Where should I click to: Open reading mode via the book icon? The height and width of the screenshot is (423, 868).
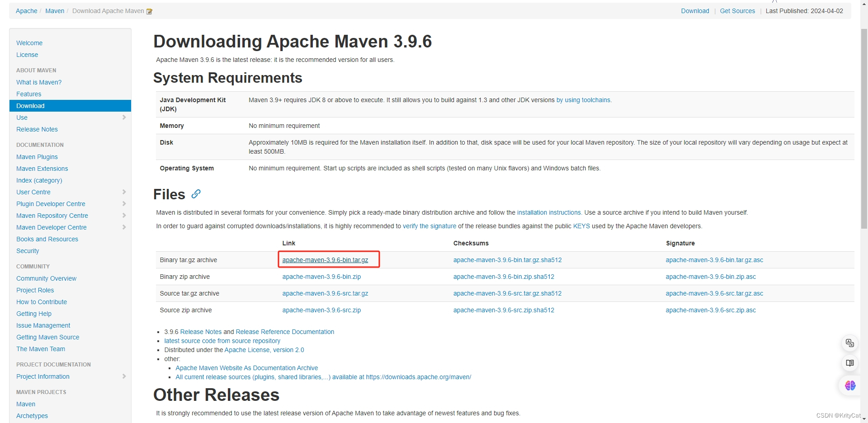[x=850, y=363]
